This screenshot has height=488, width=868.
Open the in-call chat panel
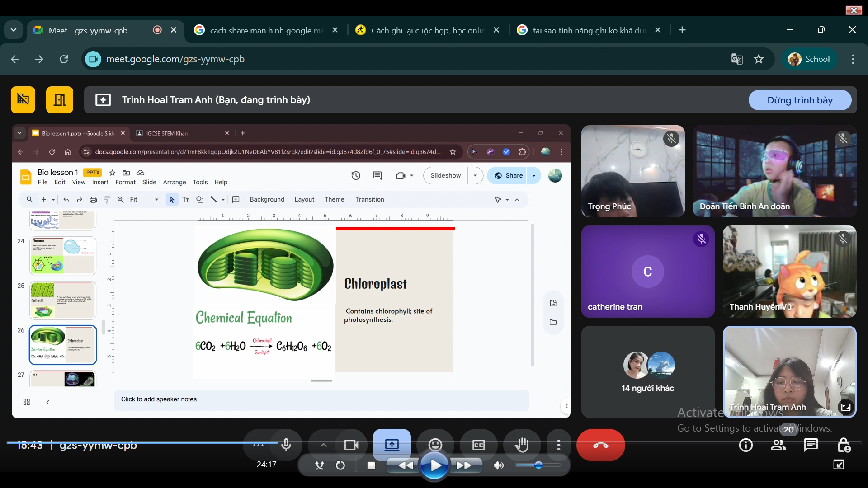tap(811, 445)
